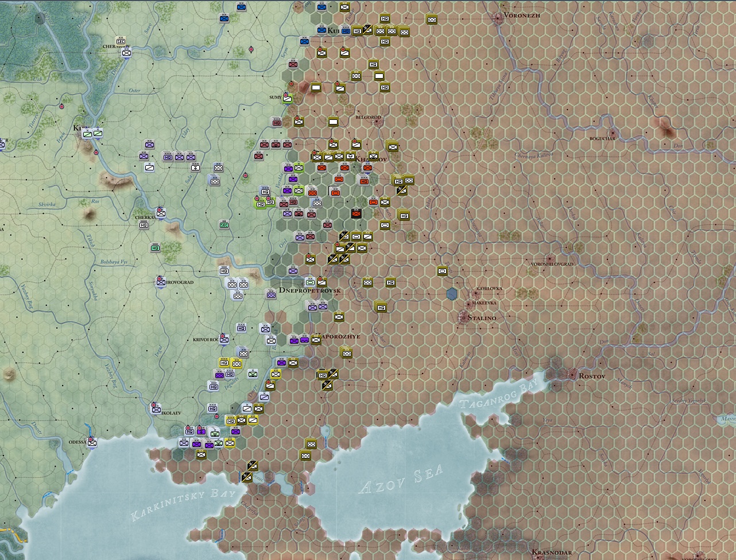Select the upper Soviet cavalry unit north of Azov Sea
This screenshot has width=736, height=560.
[x=311, y=444]
